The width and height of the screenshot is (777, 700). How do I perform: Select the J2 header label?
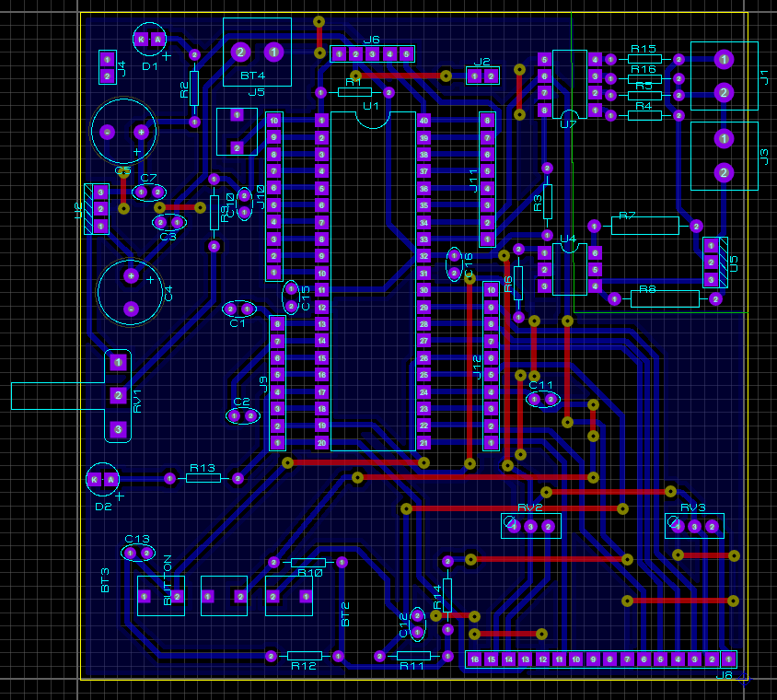coord(482,62)
